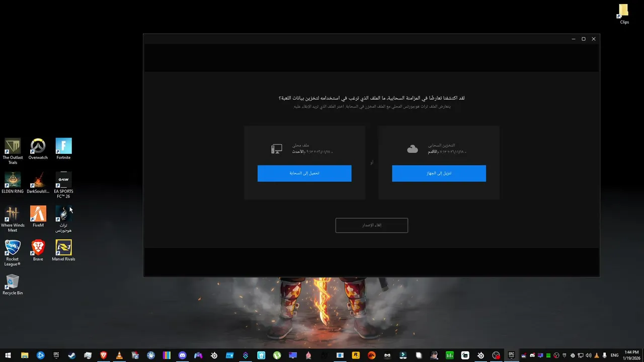The width and height of the screenshot is (644, 362).
Task: Click the microphone icon in system tray
Action: 604,355
